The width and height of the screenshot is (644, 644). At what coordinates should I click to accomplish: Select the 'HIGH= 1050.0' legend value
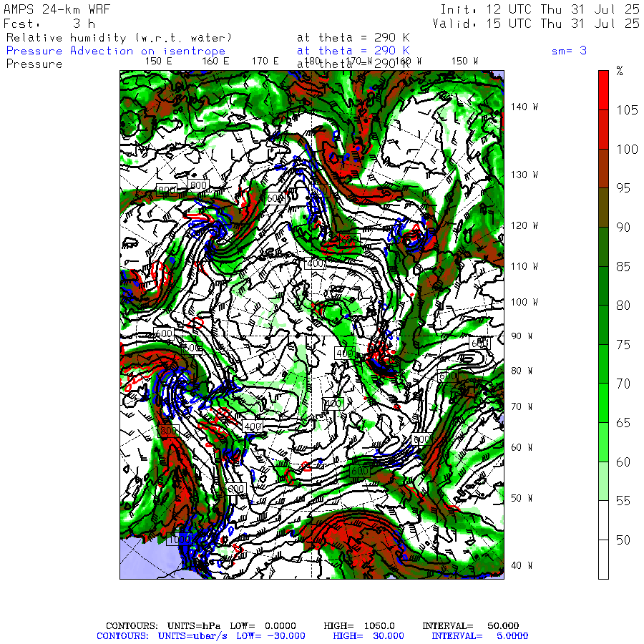[x=359, y=626]
